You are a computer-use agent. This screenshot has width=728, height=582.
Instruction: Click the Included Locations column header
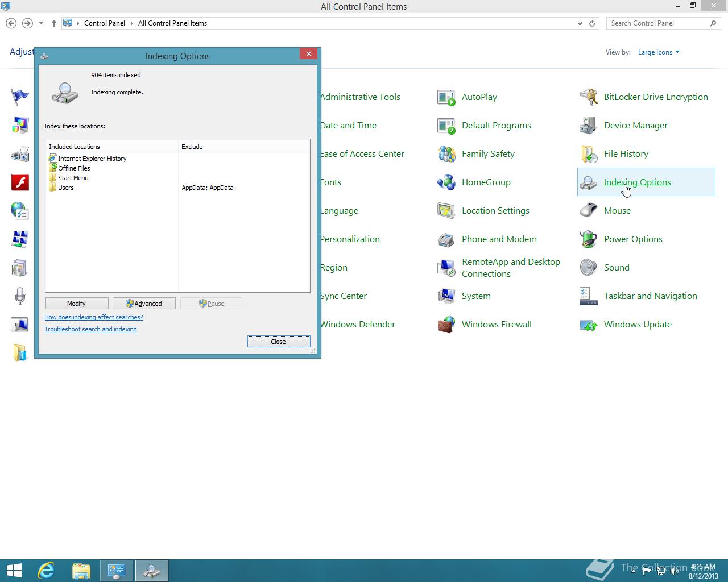tap(112, 147)
